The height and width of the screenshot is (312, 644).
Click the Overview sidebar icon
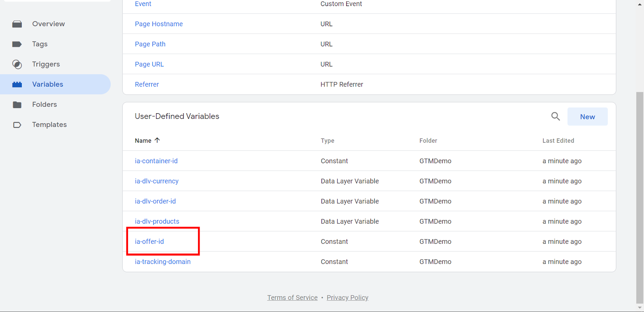17,24
